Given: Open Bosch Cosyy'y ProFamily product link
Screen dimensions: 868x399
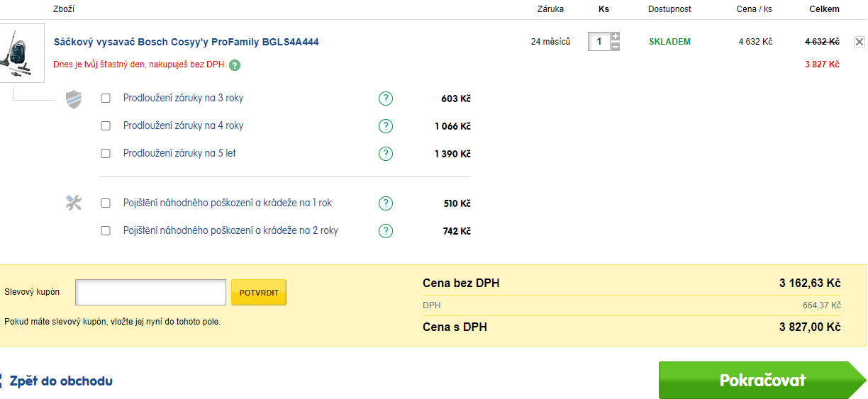Looking at the screenshot, I should [187, 42].
